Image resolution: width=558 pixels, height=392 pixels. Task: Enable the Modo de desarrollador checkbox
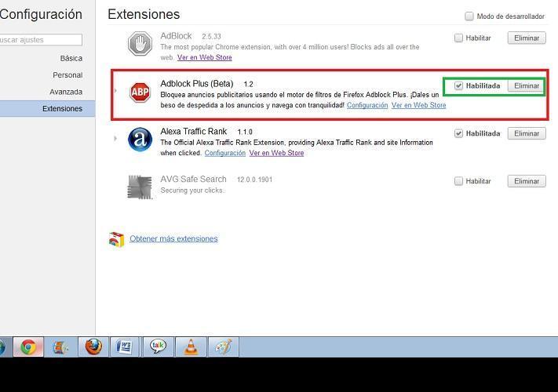coord(469,16)
